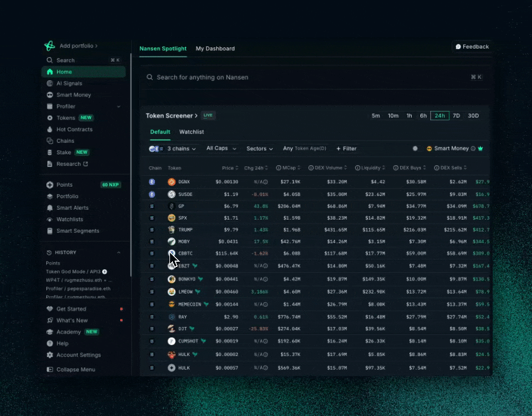Open Hot Contracts flame icon
532x416 pixels.
click(50, 129)
